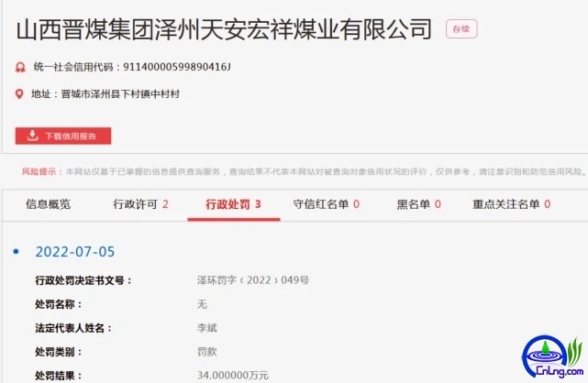Click the legal representative name 李斌
Screen dimensions: 588x383
coord(207,328)
